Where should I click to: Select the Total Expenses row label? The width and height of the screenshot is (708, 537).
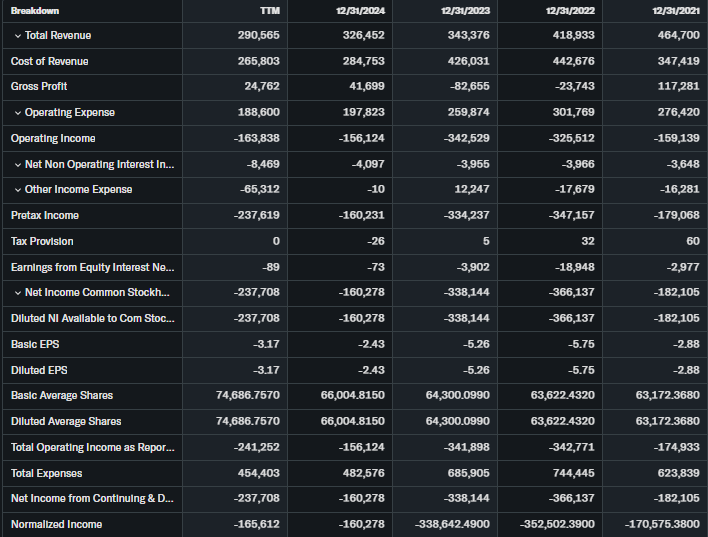click(46, 473)
